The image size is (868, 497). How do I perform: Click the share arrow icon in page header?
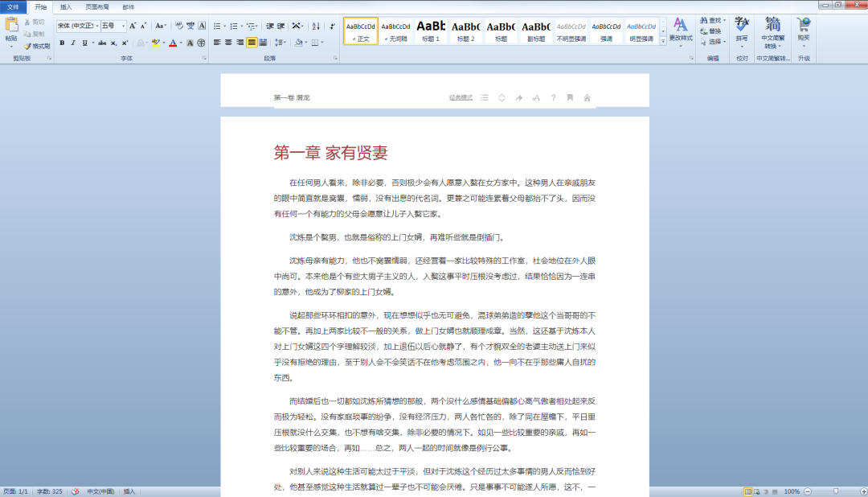point(518,97)
